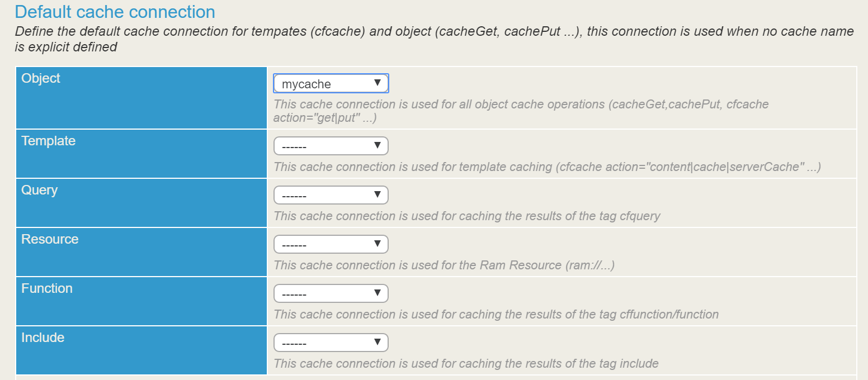Click the "Default cache connection" heading

click(x=115, y=12)
